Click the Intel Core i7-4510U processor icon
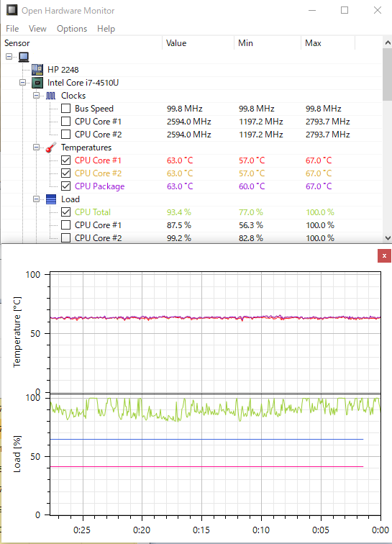Image resolution: width=392 pixels, height=544 pixels. pos(37,83)
